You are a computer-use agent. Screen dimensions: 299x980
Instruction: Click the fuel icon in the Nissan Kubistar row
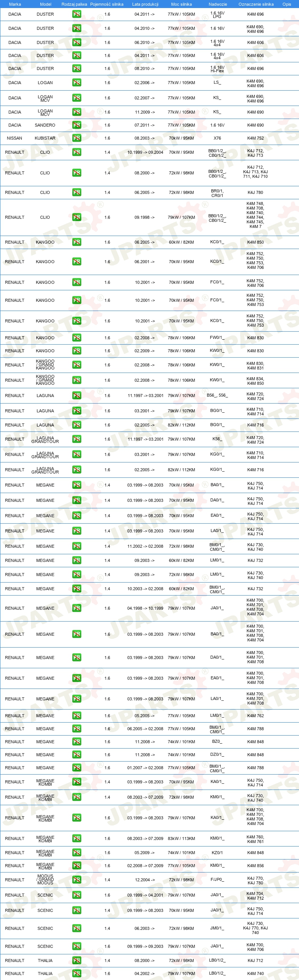76,138
